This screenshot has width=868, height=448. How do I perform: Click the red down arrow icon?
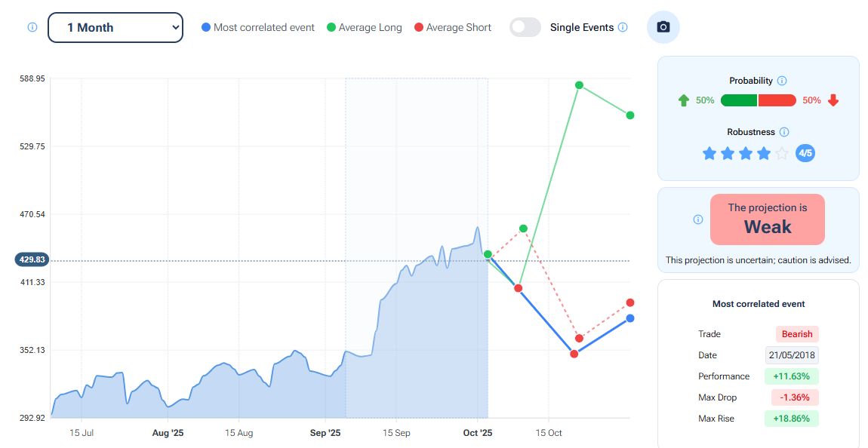coord(833,100)
